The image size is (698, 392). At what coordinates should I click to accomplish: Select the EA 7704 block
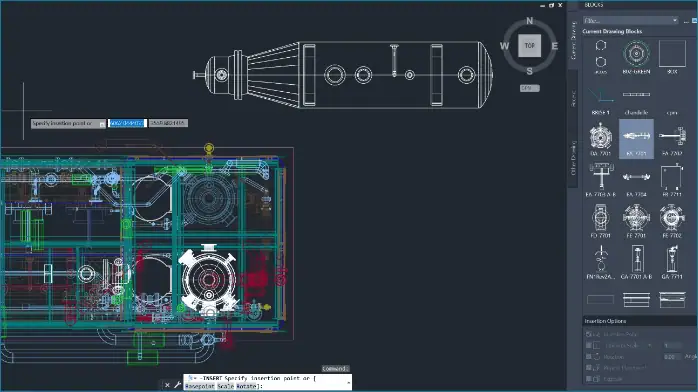[636, 179]
